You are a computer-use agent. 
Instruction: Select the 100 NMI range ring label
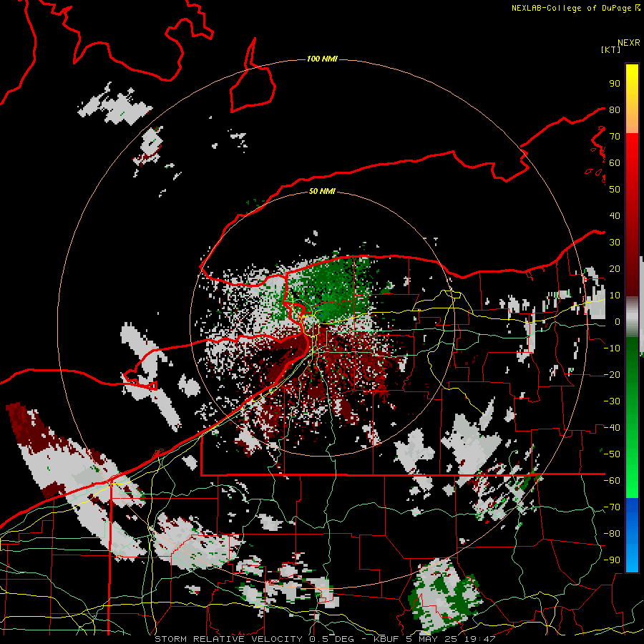coord(322,59)
